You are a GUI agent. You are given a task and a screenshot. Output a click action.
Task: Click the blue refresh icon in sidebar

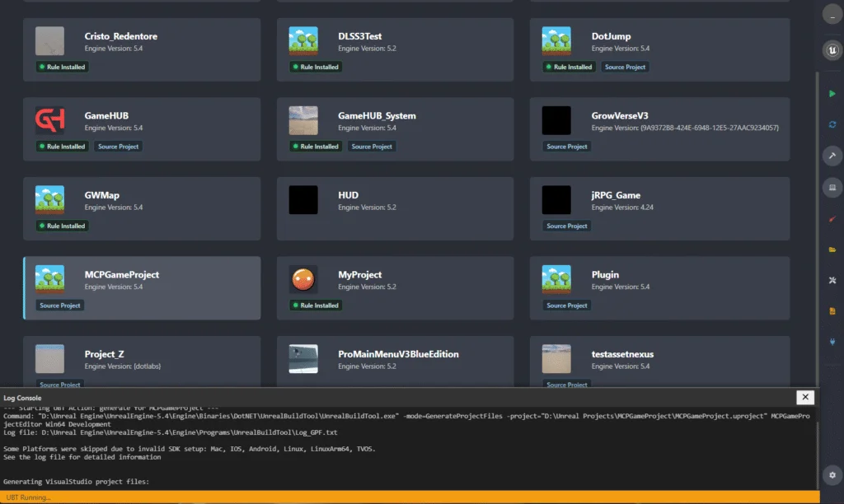(832, 124)
